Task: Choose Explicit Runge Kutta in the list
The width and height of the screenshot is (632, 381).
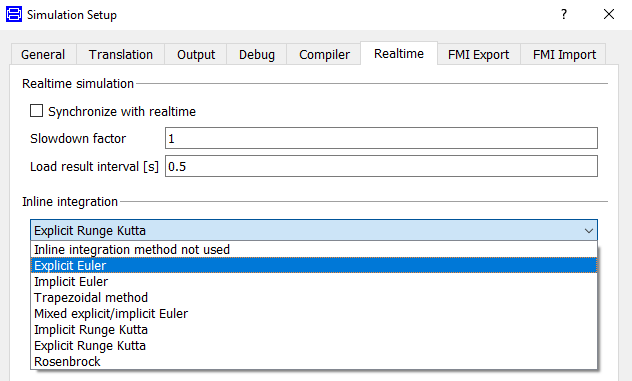Action: tap(314, 346)
